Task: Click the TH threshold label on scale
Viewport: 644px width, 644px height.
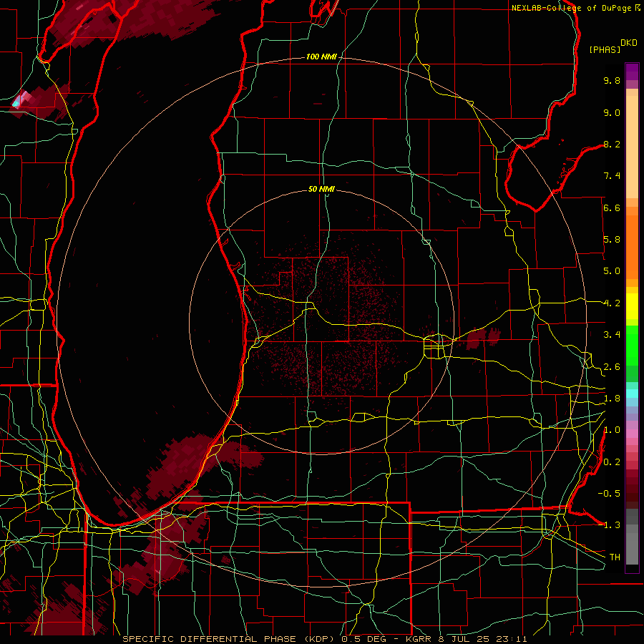Action: point(615,557)
